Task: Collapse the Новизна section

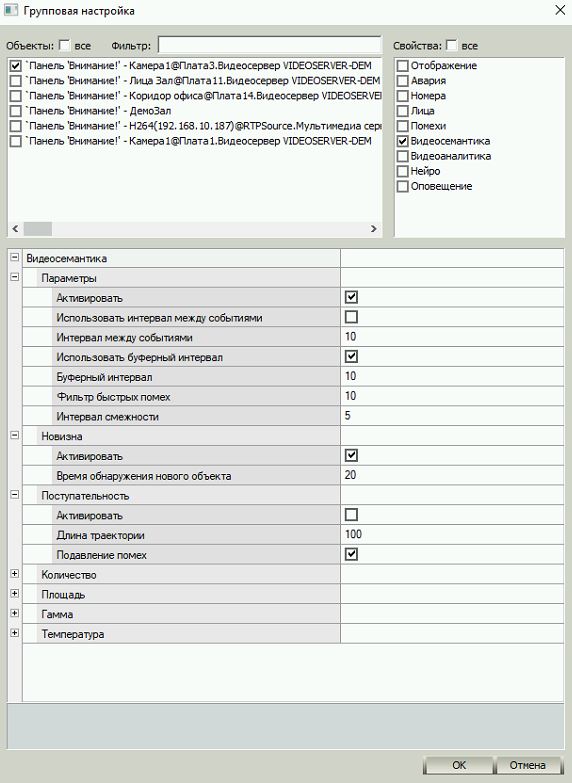Action: pos(14,435)
